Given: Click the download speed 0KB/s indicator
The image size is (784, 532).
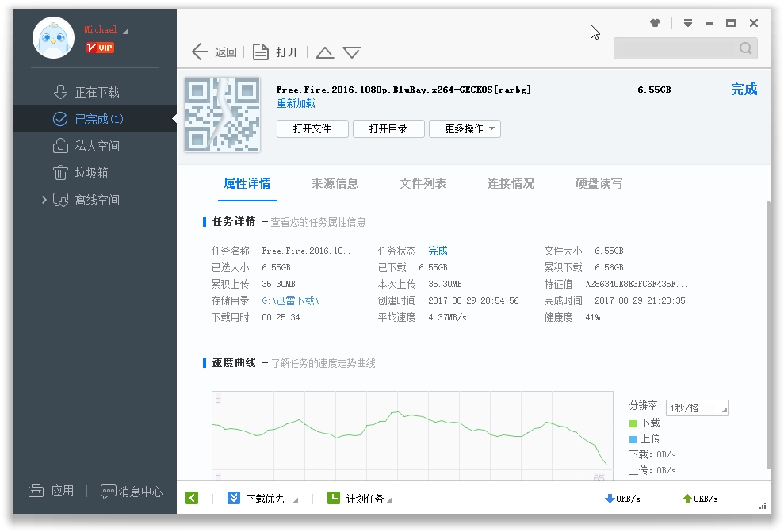Looking at the screenshot, I should pos(622,499).
